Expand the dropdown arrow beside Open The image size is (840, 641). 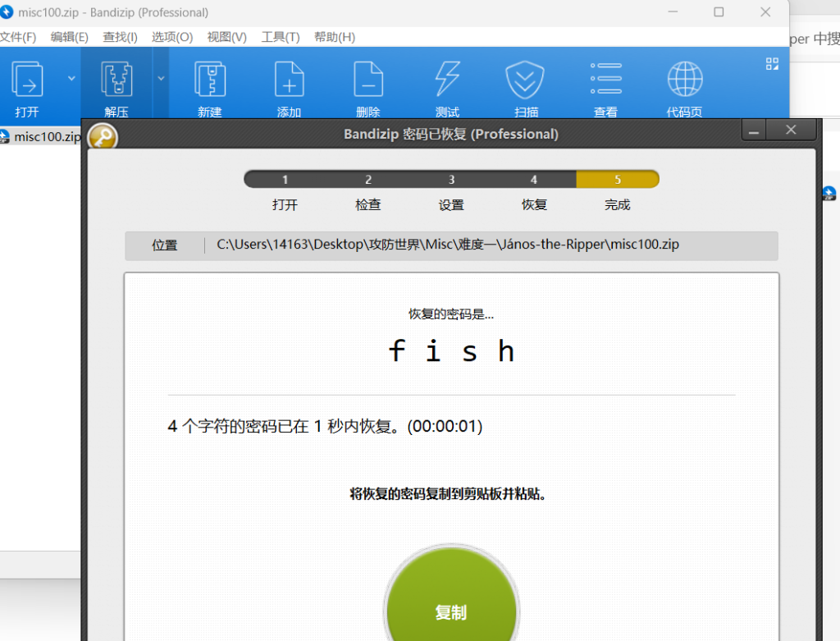71,78
